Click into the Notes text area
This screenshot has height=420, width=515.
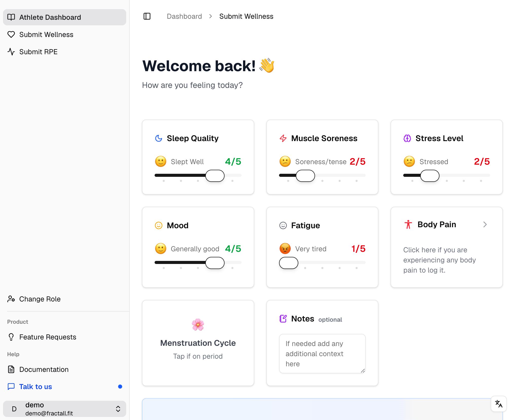click(x=322, y=354)
